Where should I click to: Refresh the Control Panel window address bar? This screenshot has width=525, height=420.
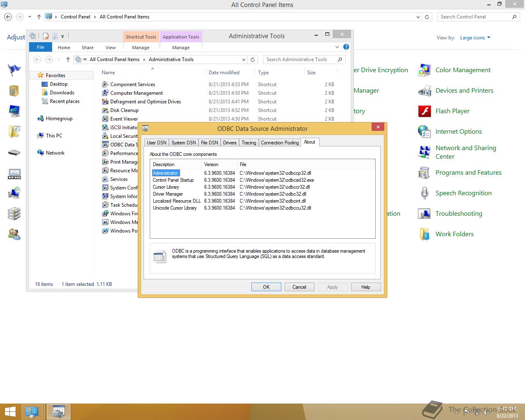427,17
